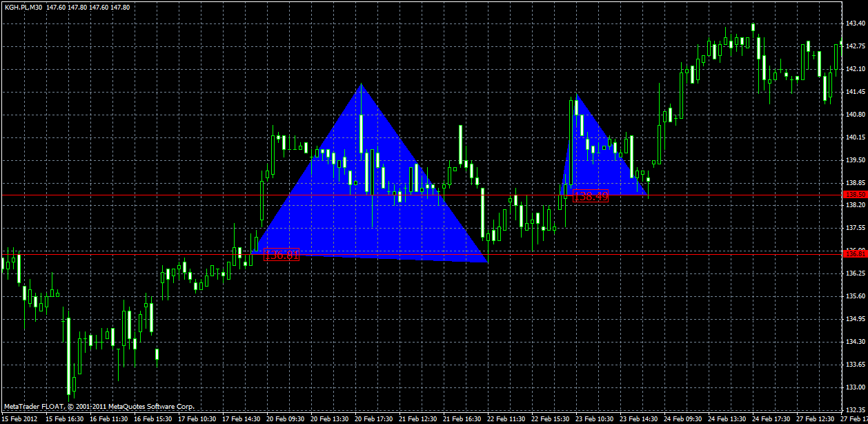Click the 143.40 price scale value
The image size is (868, 424).
(856, 23)
